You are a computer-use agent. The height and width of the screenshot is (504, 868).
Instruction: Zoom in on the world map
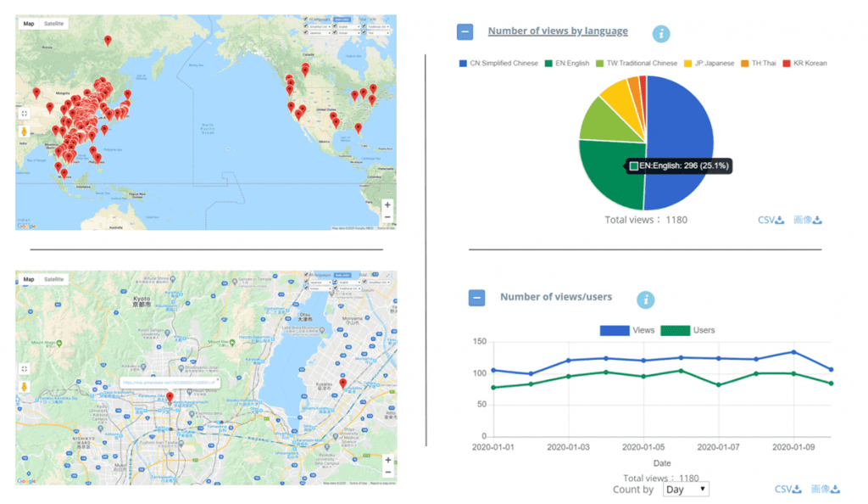[x=387, y=205]
